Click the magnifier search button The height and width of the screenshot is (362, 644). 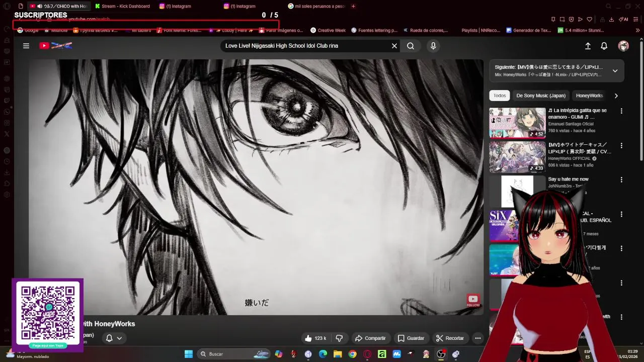point(411,46)
